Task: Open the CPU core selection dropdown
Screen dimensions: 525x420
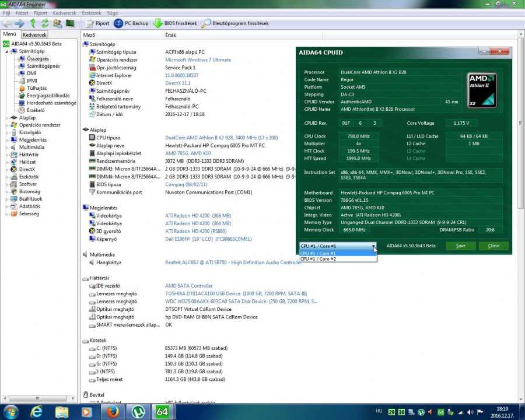Action: tap(338, 246)
